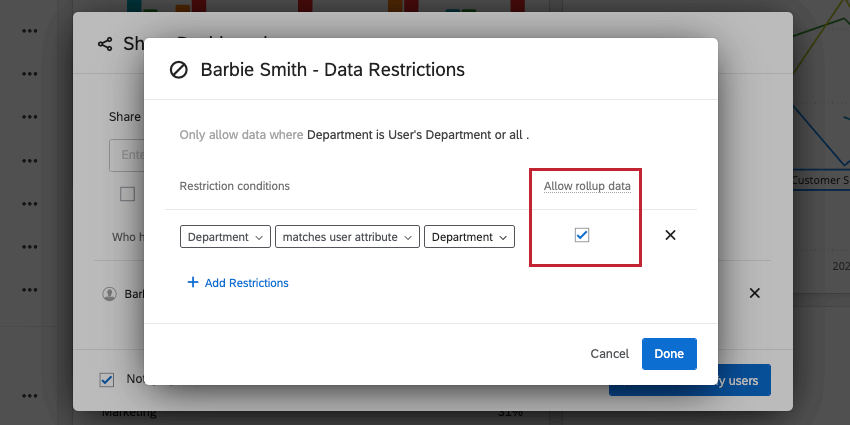Click the share icon in the background dialog
The image size is (850, 425).
(104, 44)
